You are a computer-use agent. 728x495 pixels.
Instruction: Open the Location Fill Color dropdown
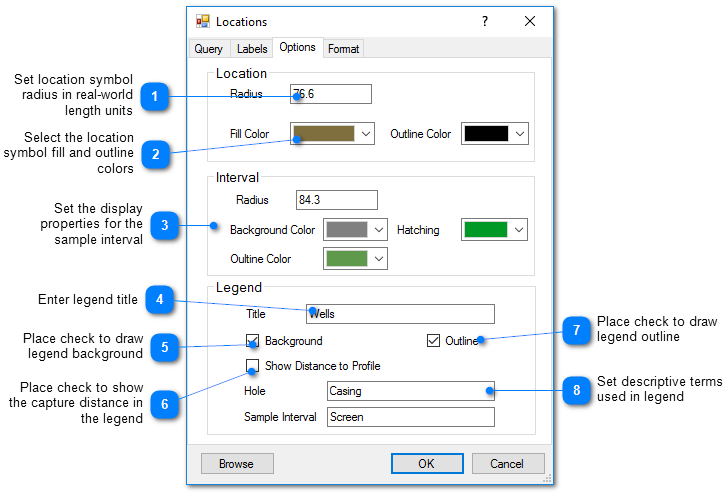point(366,134)
